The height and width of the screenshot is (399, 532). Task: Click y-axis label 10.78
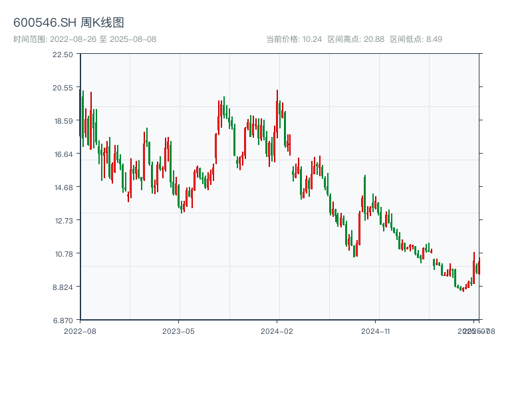coord(64,254)
